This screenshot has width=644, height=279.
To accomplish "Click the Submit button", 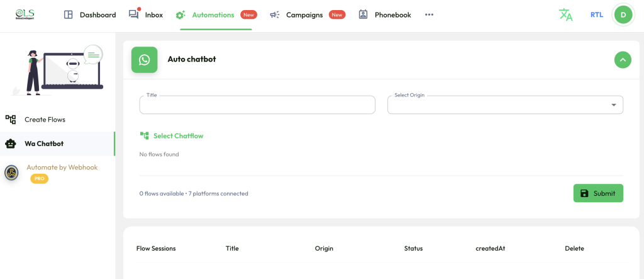I will point(598,193).
